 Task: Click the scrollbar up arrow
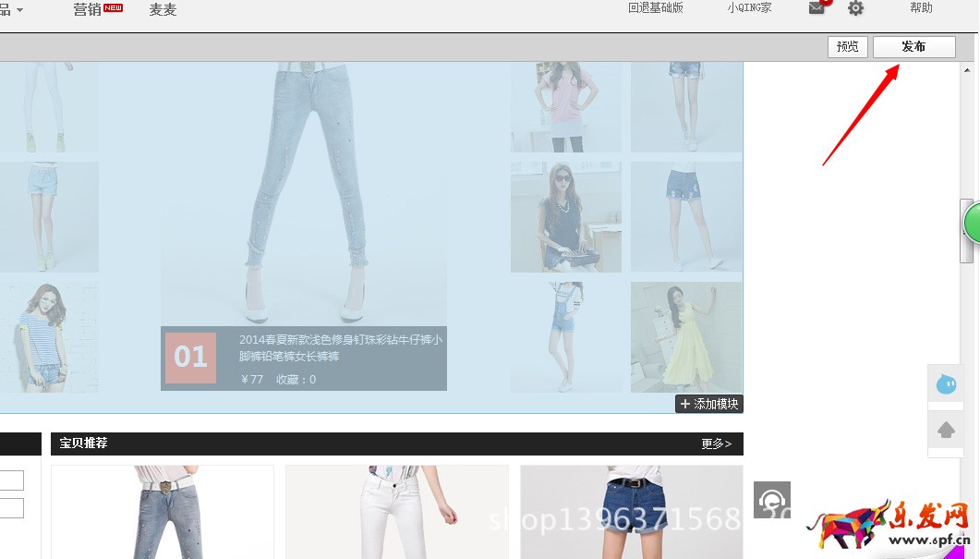click(x=967, y=70)
